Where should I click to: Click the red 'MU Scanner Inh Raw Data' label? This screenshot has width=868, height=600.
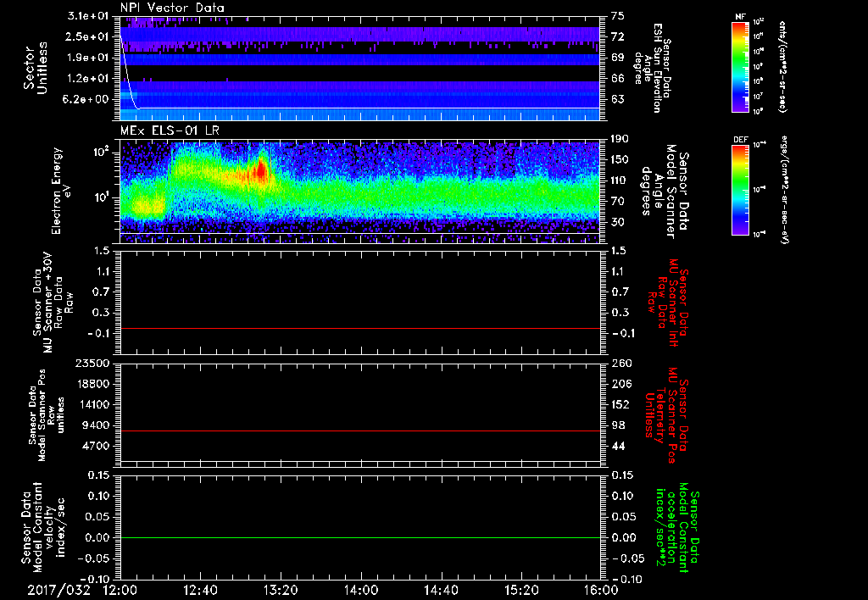[x=668, y=303]
